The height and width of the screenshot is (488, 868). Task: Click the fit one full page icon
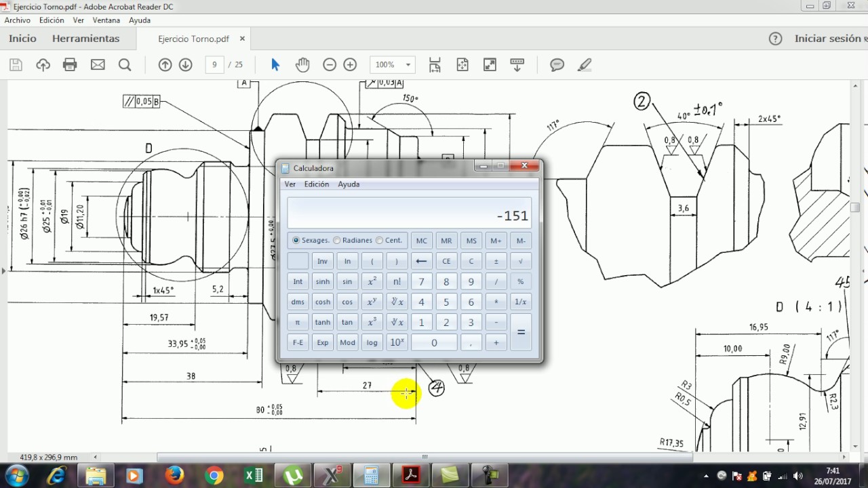click(462, 65)
